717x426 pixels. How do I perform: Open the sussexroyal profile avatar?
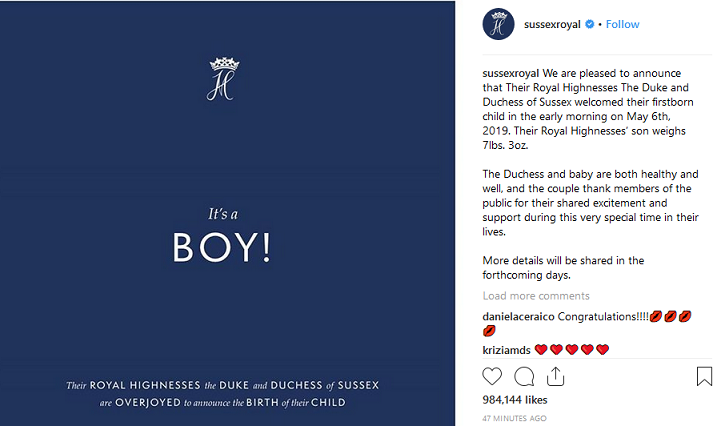click(498, 24)
